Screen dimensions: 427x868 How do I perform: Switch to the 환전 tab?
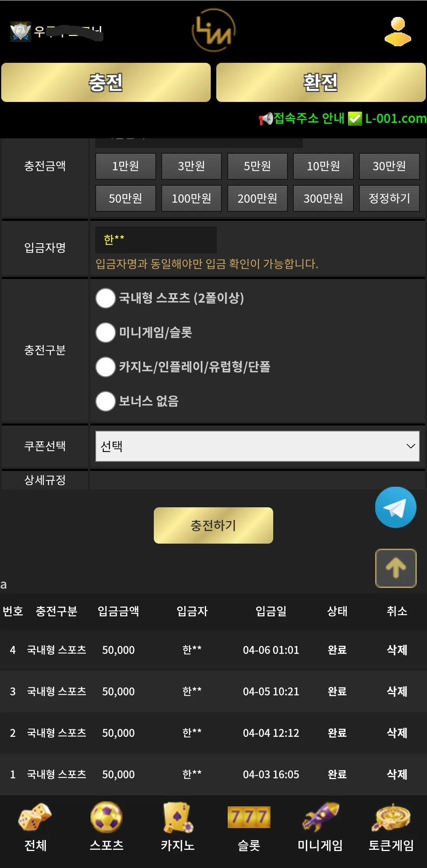point(321,83)
